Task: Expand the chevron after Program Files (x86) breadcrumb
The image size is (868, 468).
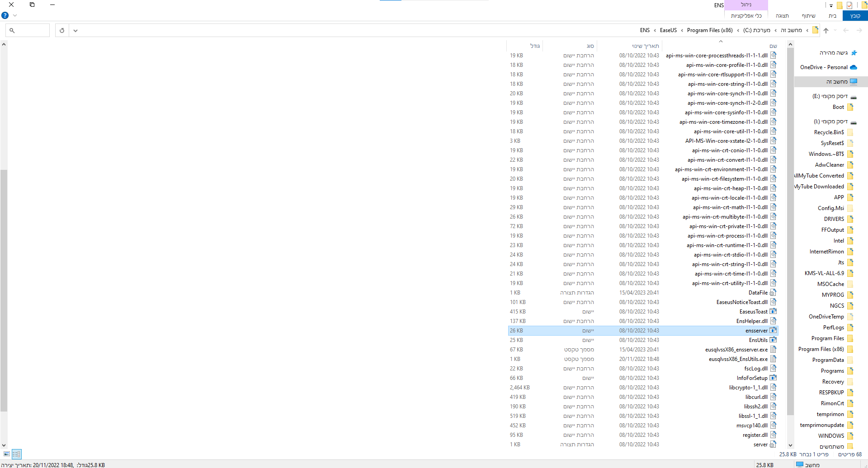Action: (682, 30)
